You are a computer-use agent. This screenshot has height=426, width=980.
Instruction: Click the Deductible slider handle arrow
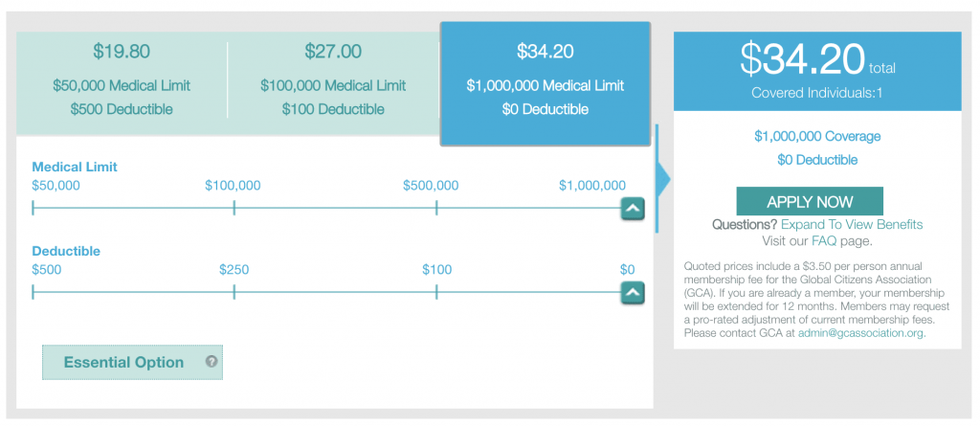coord(633,293)
